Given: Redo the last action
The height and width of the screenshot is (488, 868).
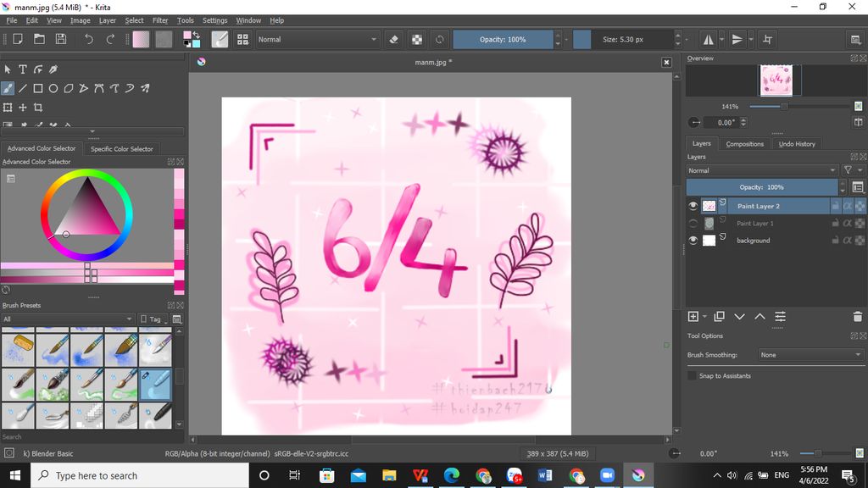Looking at the screenshot, I should pos(110,39).
